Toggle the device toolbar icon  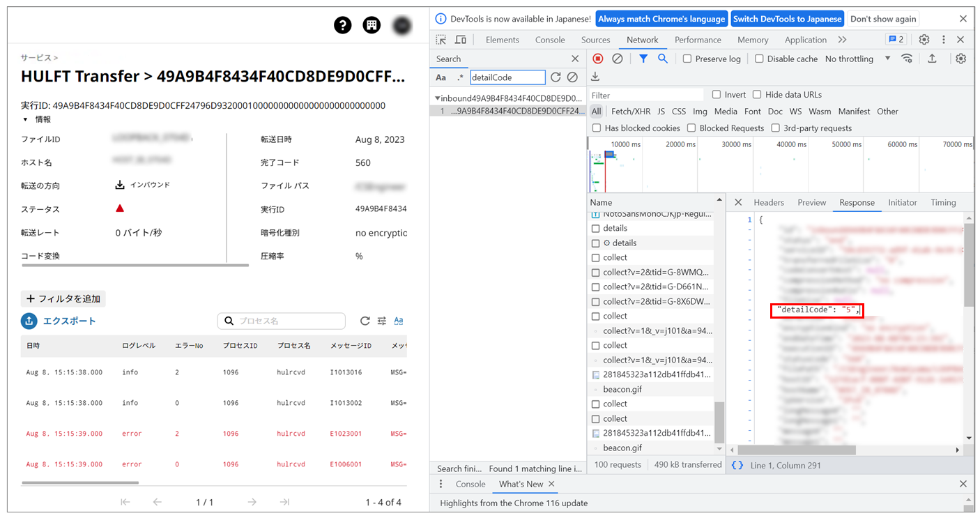pos(460,40)
